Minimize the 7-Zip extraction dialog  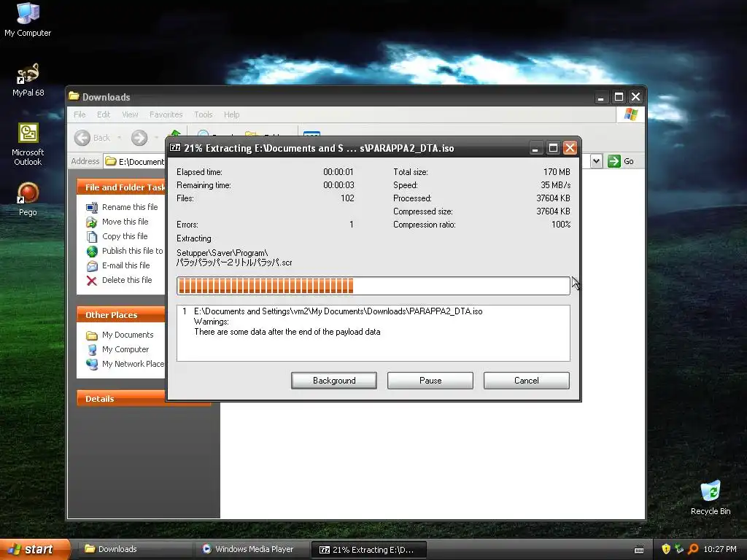click(535, 148)
